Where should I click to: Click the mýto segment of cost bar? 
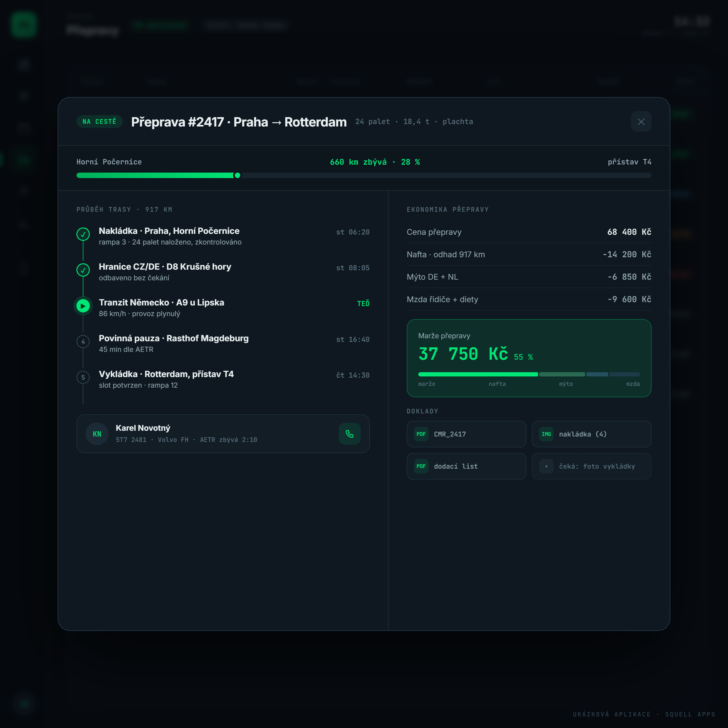tap(597, 374)
